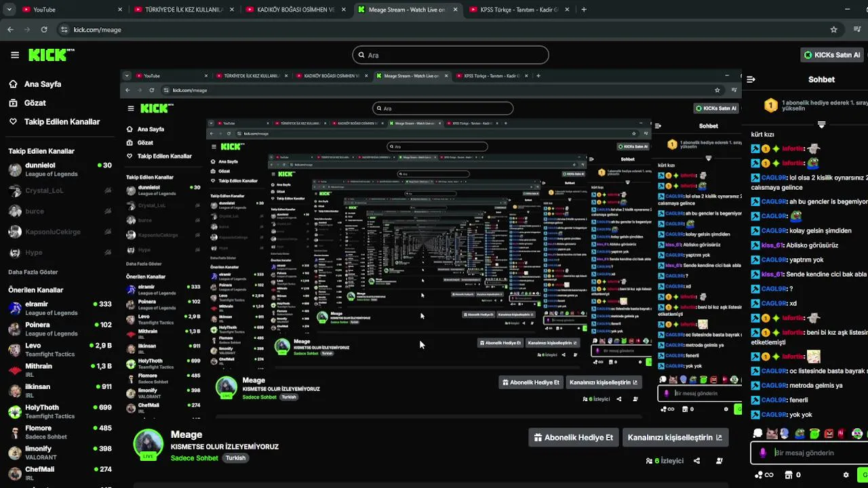Open a new browser tab
Screen dimensions: 868x488
(x=584, y=9)
